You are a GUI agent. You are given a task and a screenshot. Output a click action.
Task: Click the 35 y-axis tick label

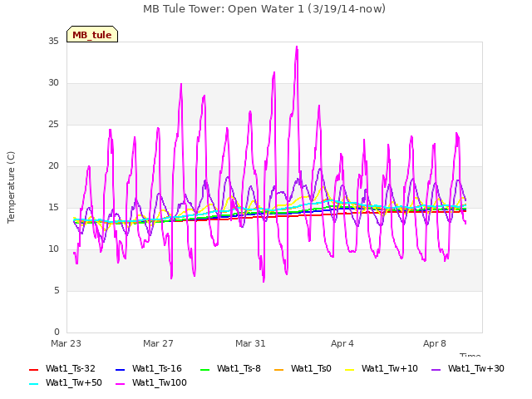coord(53,42)
